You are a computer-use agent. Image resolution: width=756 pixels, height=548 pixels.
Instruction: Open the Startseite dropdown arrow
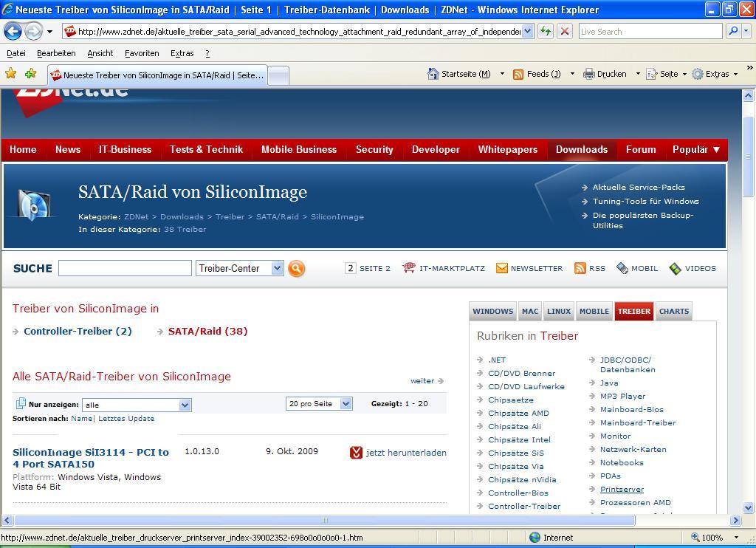click(x=502, y=74)
